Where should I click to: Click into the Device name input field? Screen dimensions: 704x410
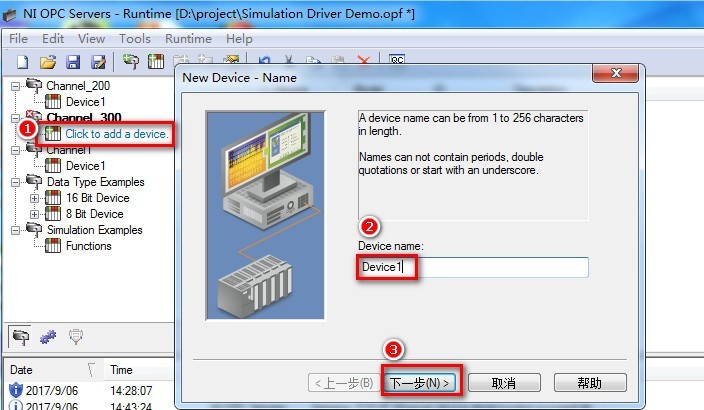click(x=473, y=267)
